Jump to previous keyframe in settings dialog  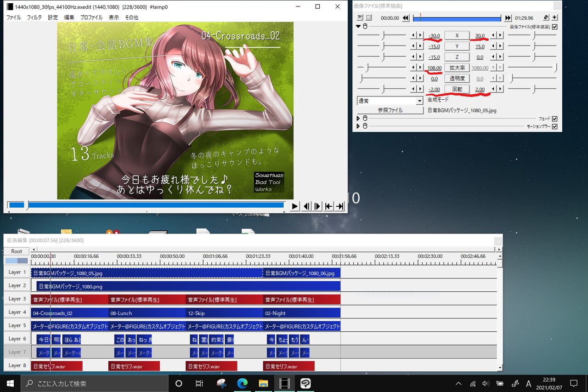click(406, 18)
